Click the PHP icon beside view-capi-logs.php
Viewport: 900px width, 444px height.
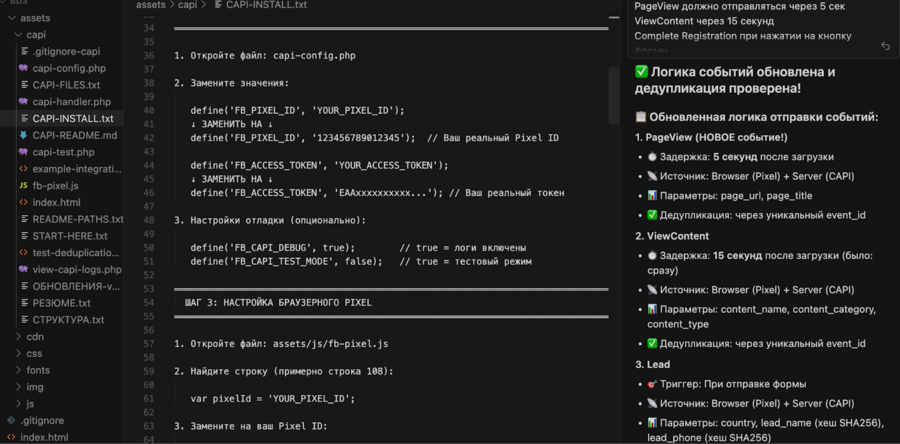pyautogui.click(x=23, y=270)
